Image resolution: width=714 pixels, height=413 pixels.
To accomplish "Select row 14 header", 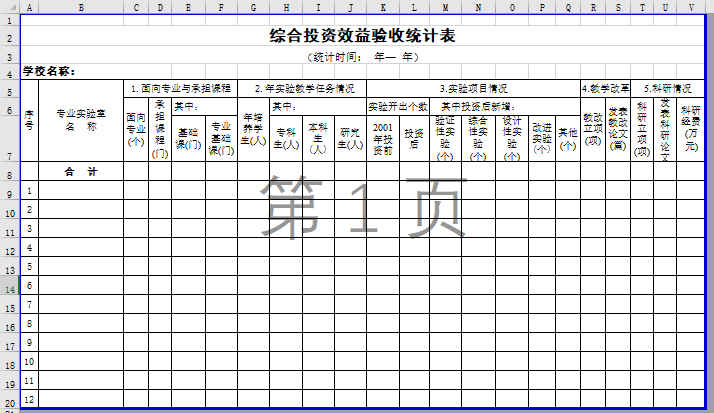I will 10,286.
